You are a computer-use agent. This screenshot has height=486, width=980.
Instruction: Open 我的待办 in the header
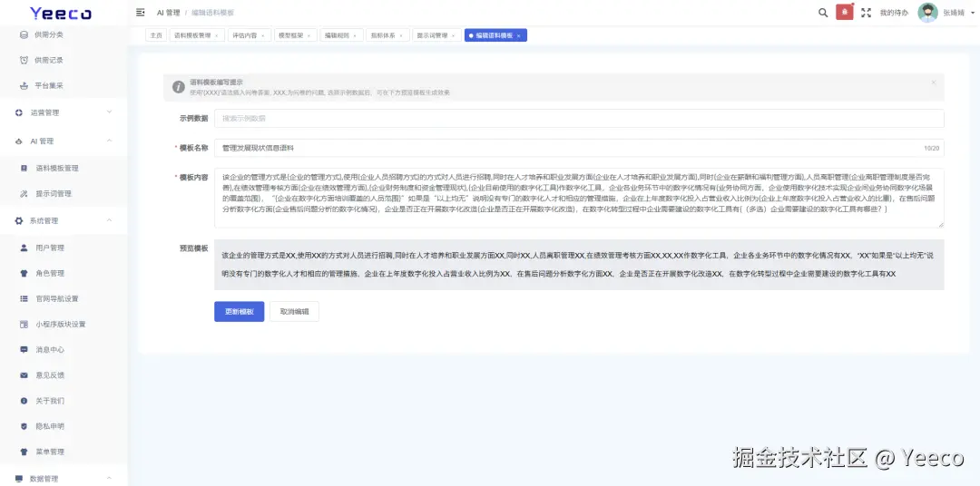tap(895, 13)
